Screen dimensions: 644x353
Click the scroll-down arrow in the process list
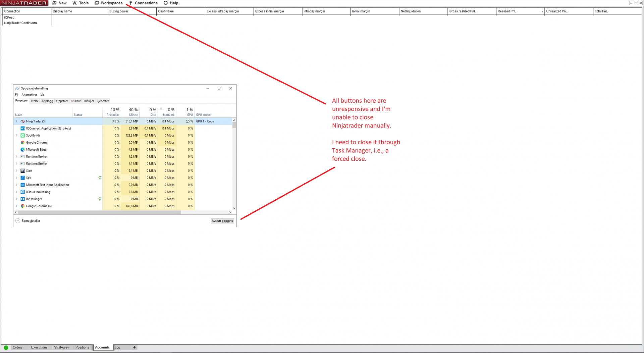pos(234,208)
